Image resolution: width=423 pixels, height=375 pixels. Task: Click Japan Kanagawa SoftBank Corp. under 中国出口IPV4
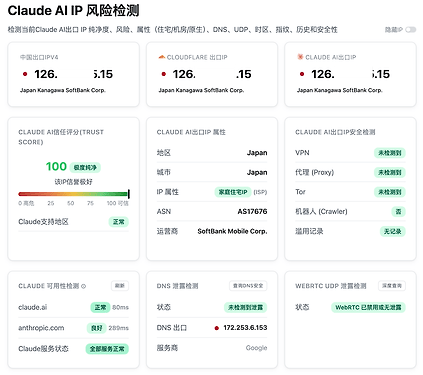tap(63, 90)
